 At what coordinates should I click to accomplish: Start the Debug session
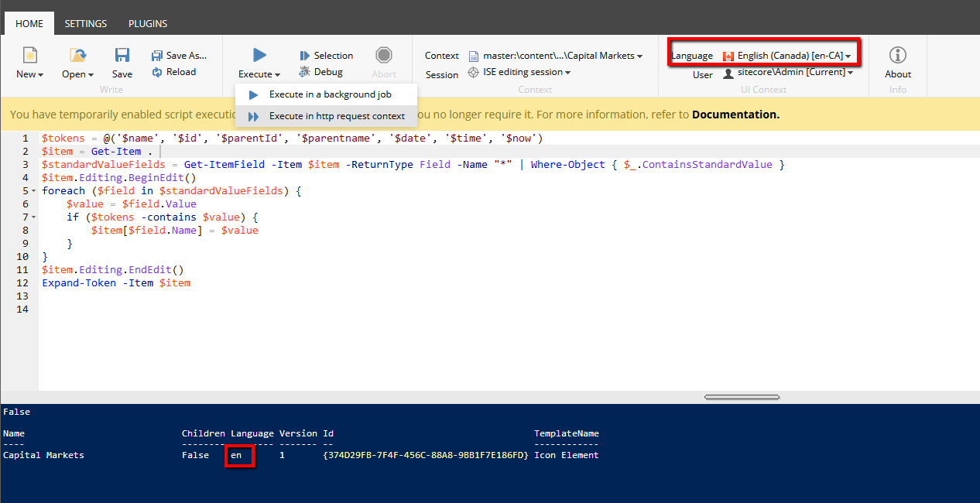point(321,72)
